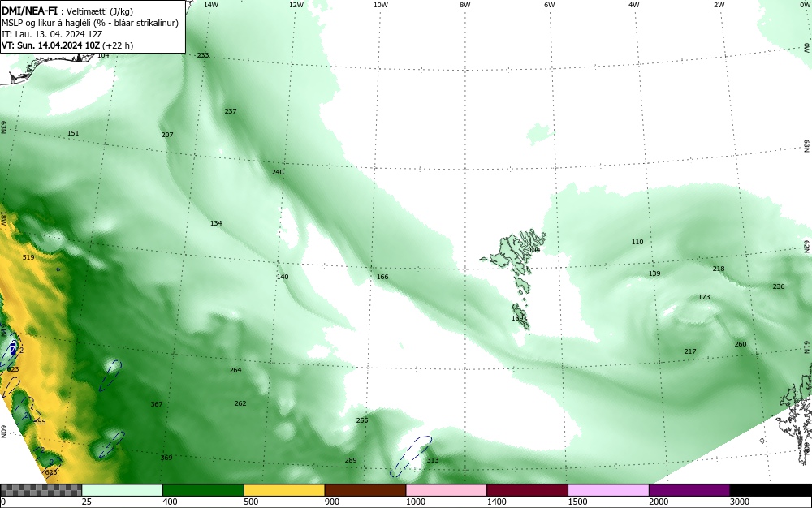Click the map value '233'
This screenshot has height=508, width=812.
click(x=203, y=55)
